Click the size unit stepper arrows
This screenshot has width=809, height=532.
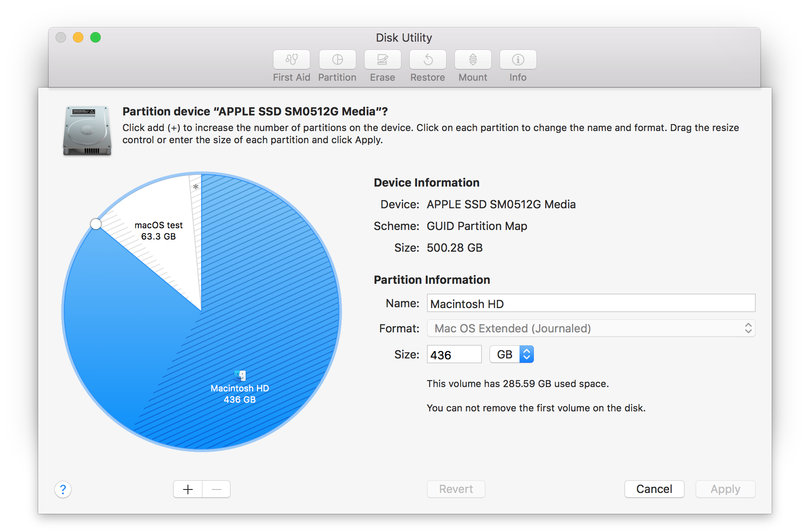click(x=526, y=354)
